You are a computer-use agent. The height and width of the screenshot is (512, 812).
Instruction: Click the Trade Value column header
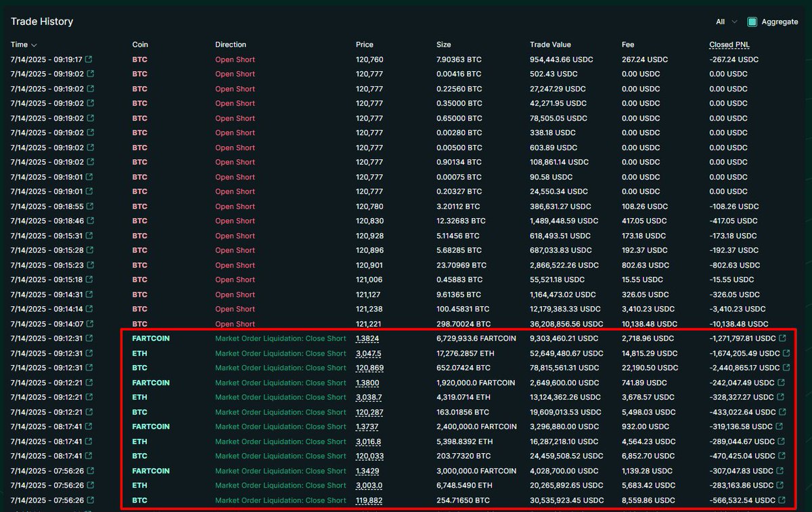[550, 45]
